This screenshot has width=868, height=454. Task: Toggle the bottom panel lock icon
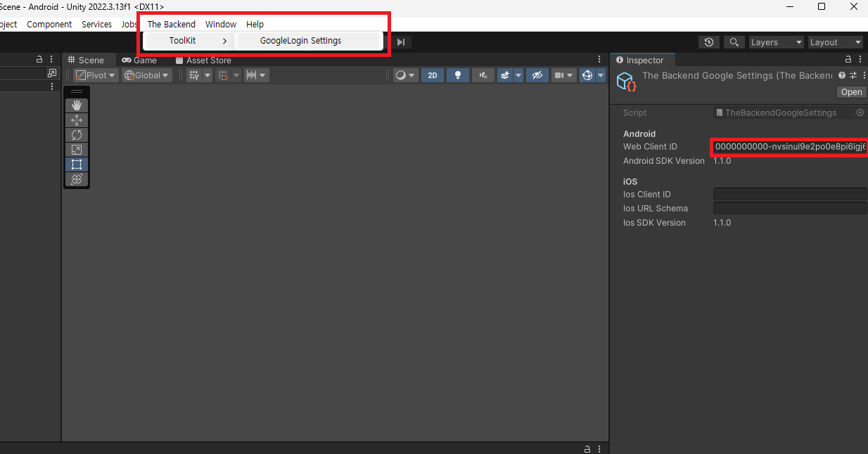(587, 448)
